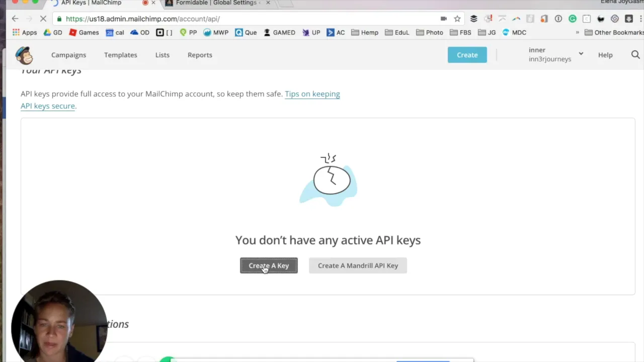Open the Help link
This screenshot has width=644, height=362.
coord(605,55)
